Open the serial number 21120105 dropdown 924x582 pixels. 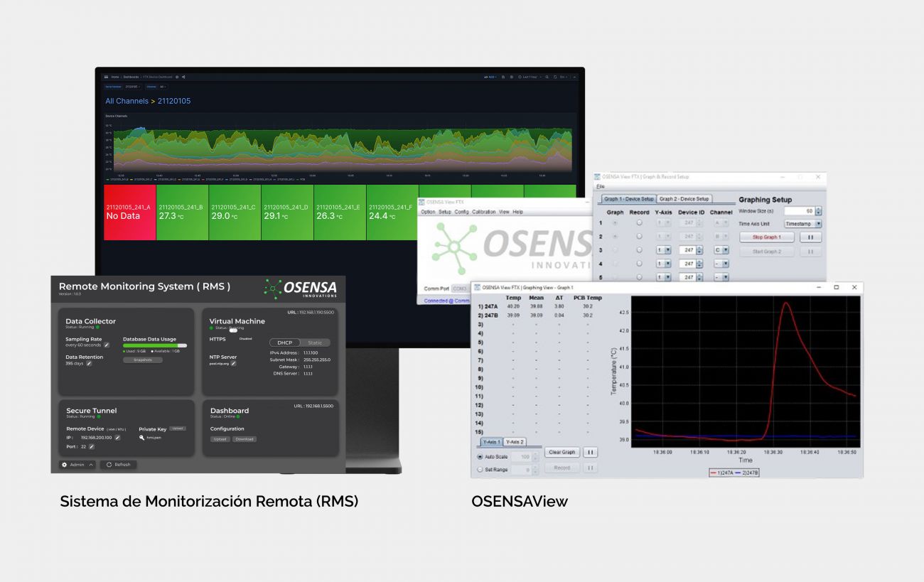(x=132, y=87)
